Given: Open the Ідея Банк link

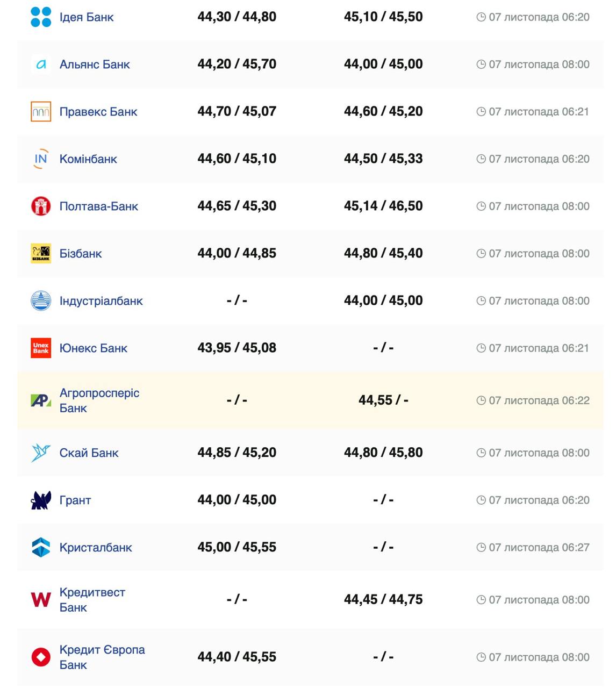Looking at the screenshot, I should point(87,17).
